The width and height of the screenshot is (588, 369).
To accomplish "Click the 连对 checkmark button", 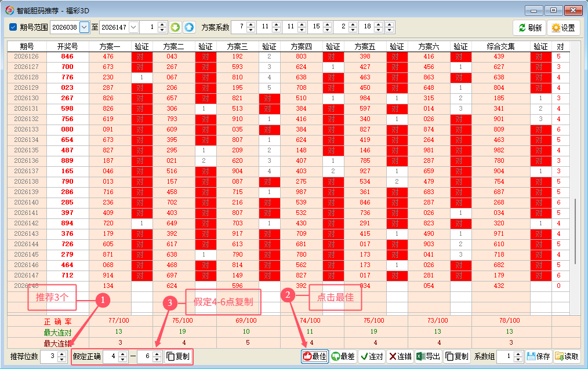I will (371, 356).
